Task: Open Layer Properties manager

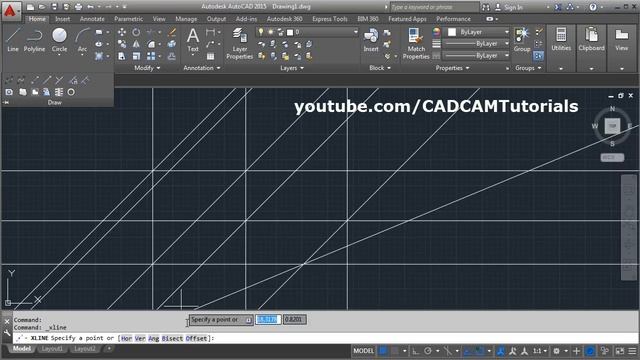Action: 240,44
